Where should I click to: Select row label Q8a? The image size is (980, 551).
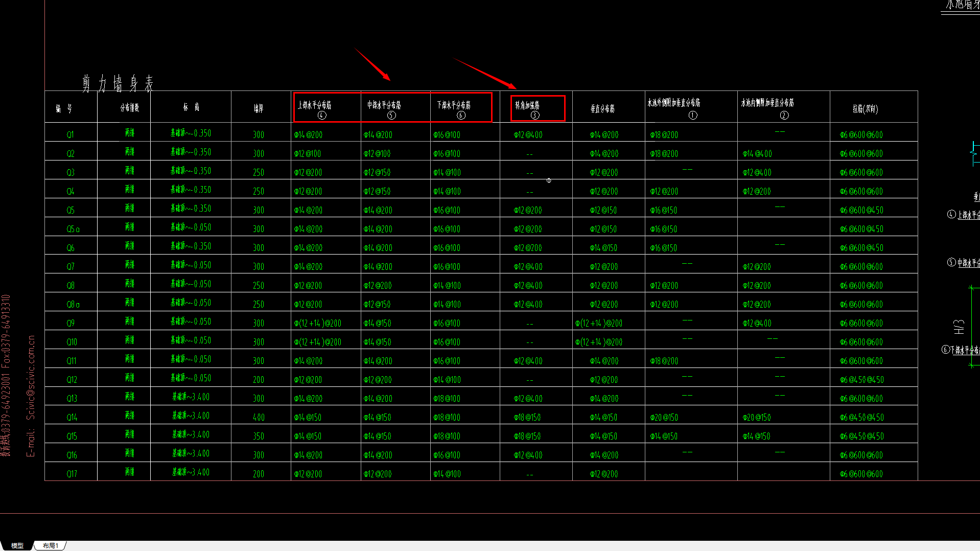[73, 305]
